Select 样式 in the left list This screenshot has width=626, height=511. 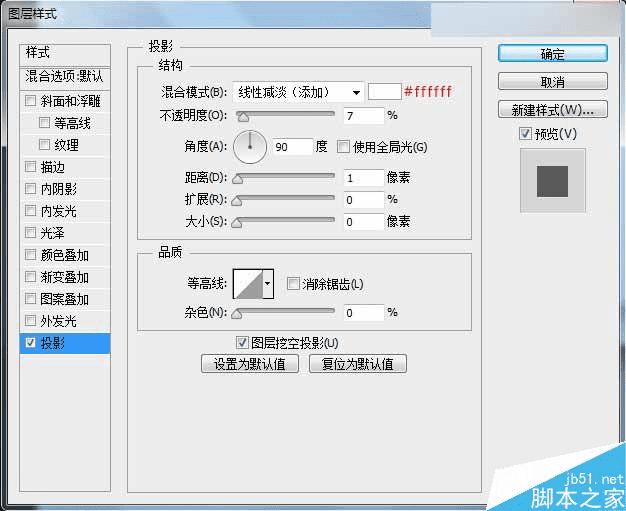[65, 55]
